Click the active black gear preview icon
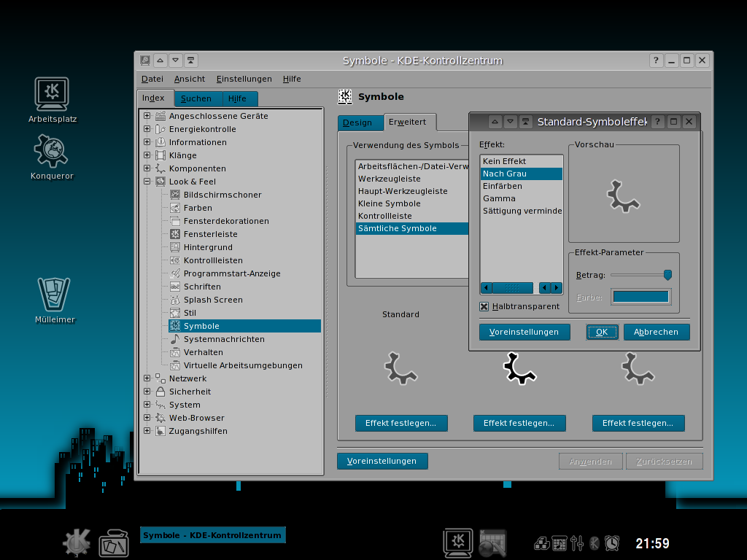 pos(519,368)
